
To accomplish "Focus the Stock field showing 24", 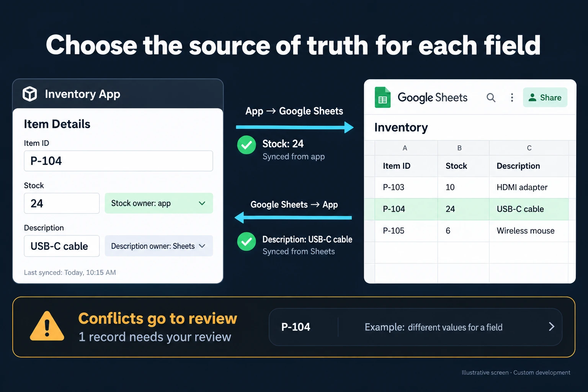I will click(62, 203).
